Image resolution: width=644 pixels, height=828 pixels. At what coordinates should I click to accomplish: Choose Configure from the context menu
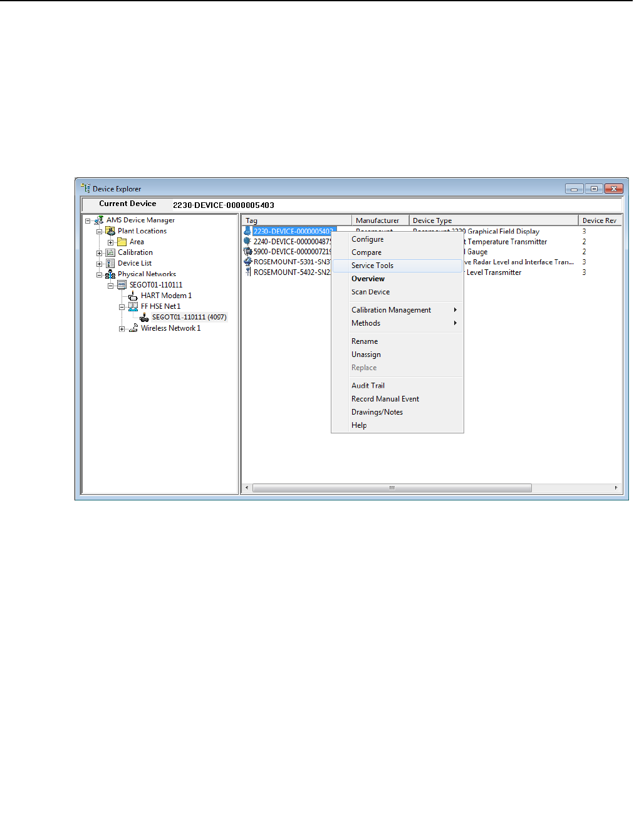[397, 239]
